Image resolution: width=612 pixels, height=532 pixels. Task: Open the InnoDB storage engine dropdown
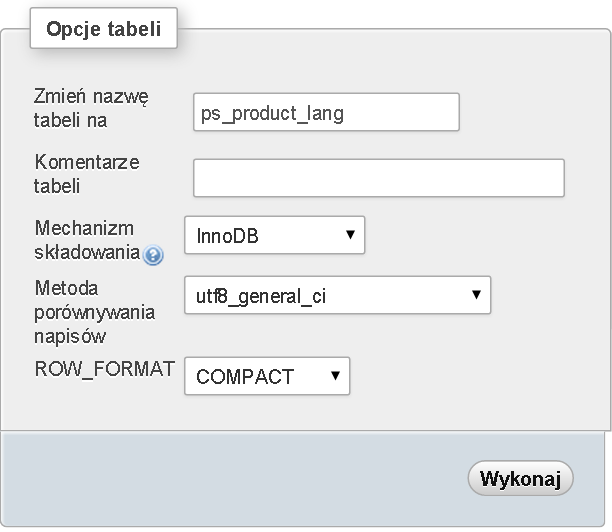click(x=274, y=236)
